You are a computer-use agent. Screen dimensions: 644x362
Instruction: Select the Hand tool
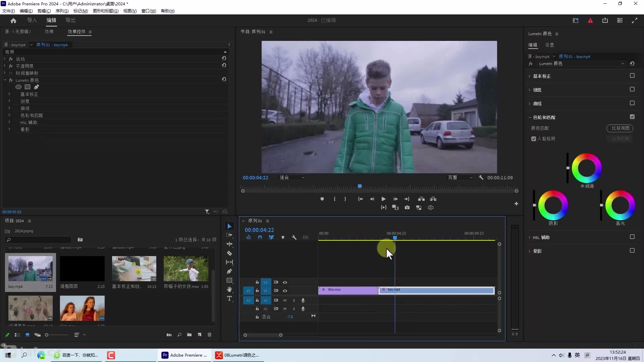tap(229, 289)
